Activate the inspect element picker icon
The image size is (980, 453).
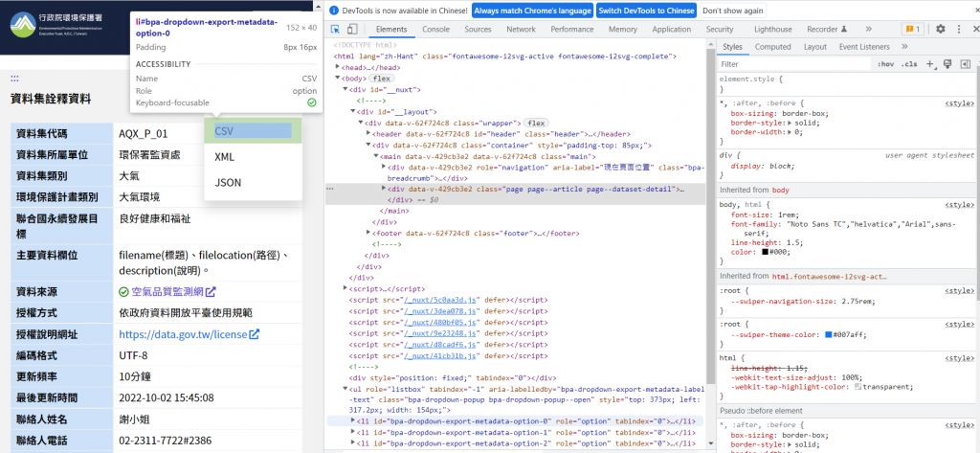(x=335, y=29)
